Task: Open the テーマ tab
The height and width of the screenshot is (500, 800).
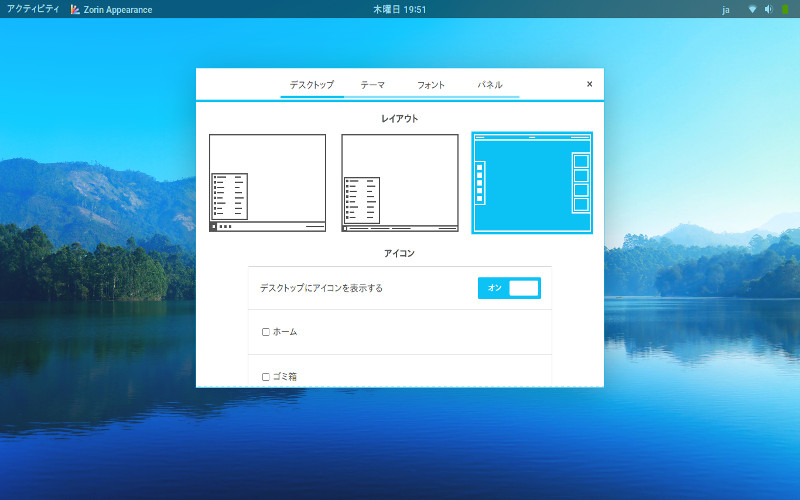Action: (372, 85)
